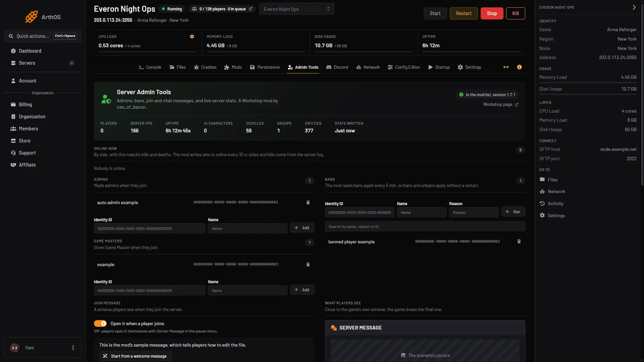The width and height of the screenshot is (644, 362).
Task: Click the CPU Load gear icon
Action: pyautogui.click(x=192, y=37)
